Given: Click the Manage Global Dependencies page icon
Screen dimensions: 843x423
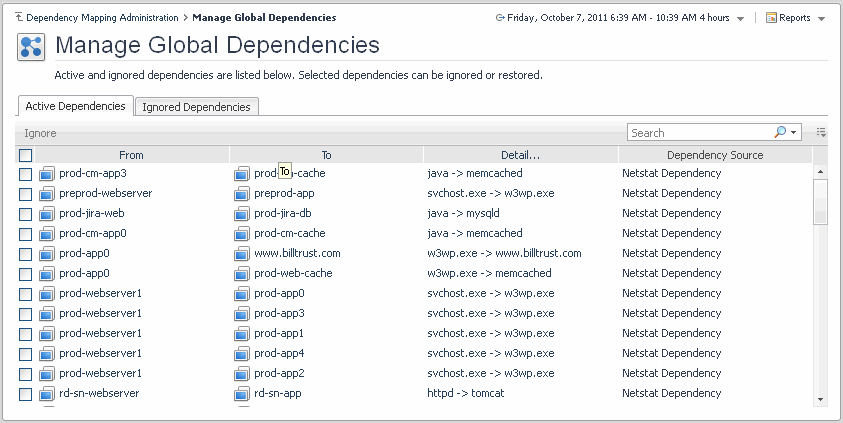Looking at the screenshot, I should (31, 46).
